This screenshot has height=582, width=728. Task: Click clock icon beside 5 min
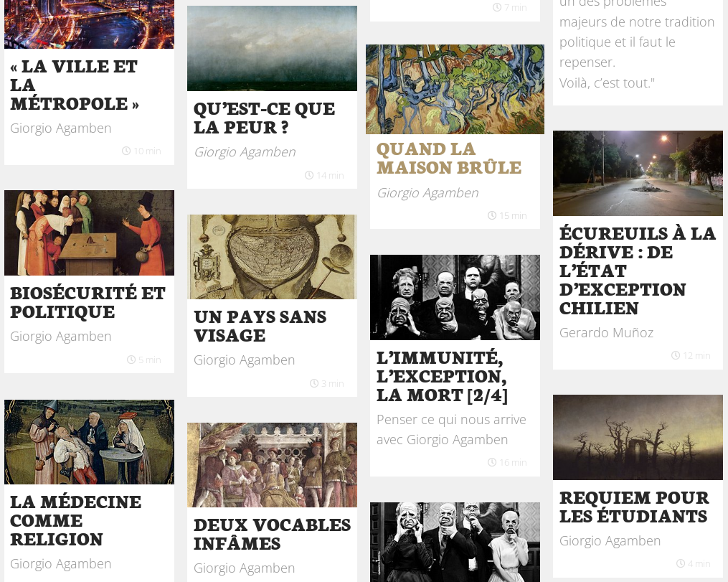click(131, 360)
